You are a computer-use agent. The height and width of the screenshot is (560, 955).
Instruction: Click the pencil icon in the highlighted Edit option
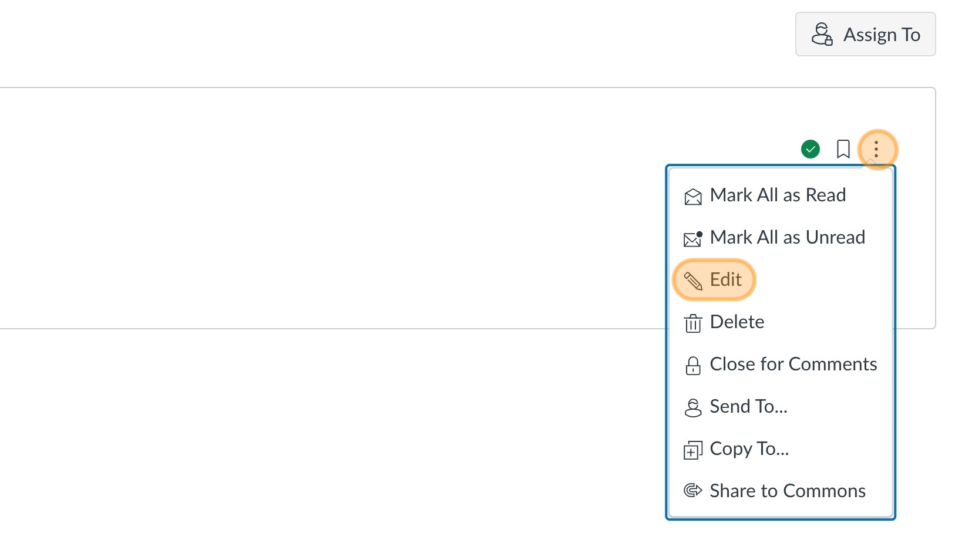pos(694,281)
